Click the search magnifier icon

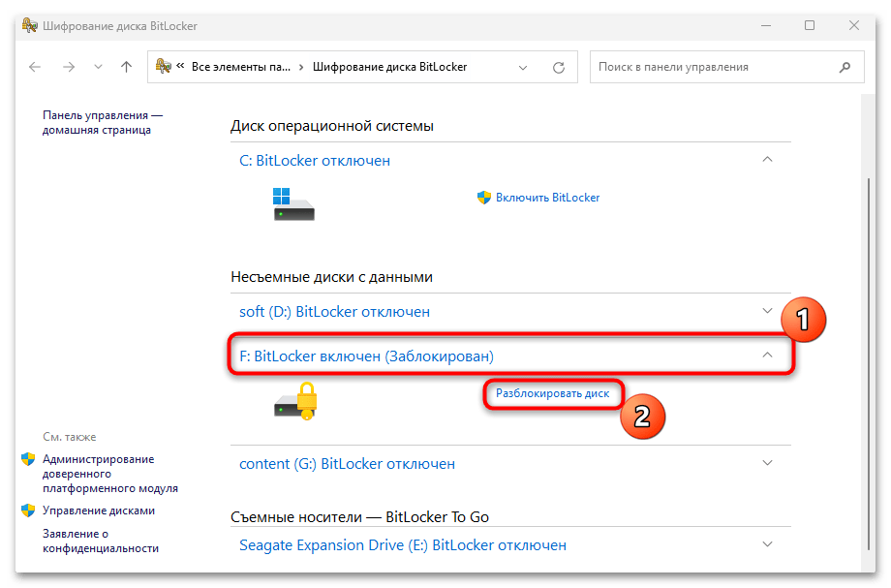click(x=846, y=67)
